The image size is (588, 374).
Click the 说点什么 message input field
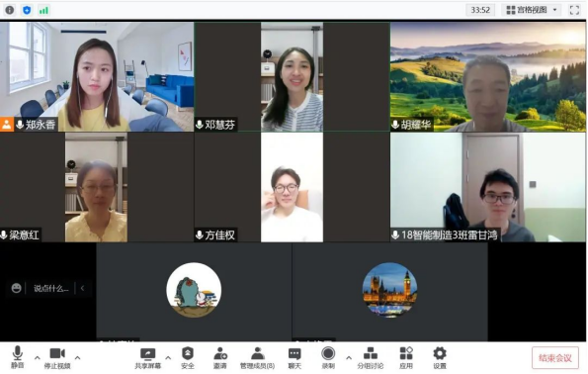click(51, 288)
